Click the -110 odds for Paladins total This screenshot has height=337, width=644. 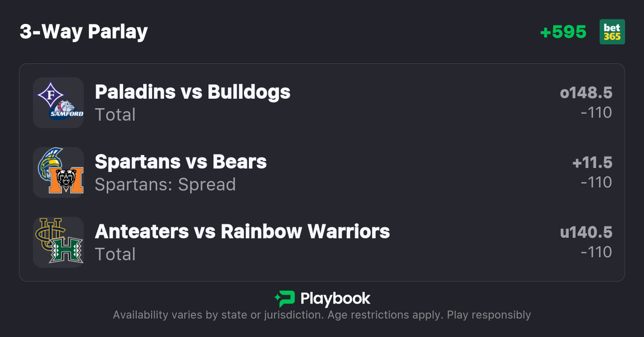[596, 113]
